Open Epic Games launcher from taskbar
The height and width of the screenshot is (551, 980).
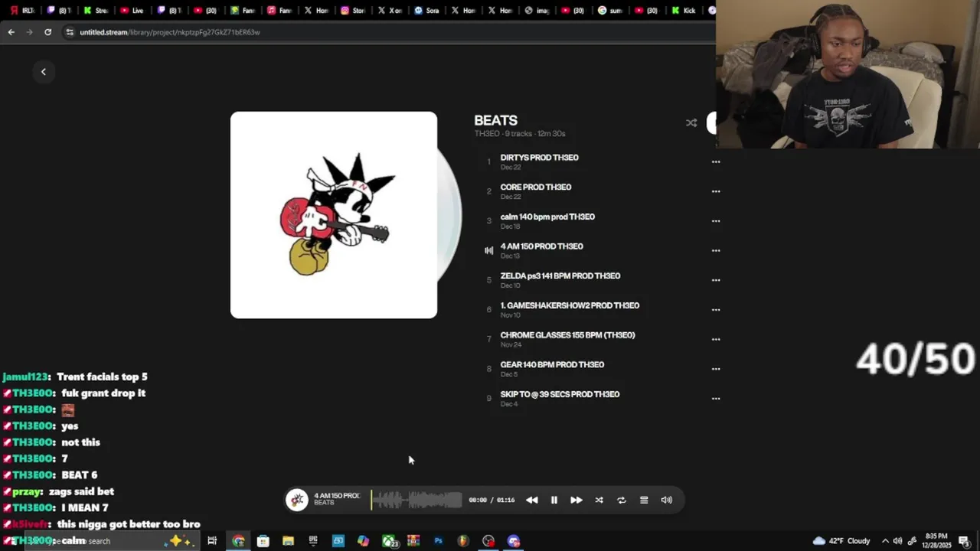coord(313,541)
